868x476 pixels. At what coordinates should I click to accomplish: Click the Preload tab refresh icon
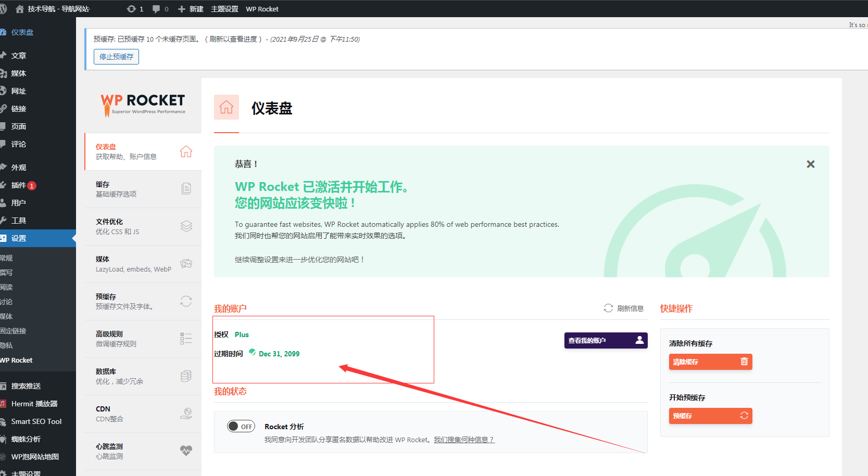(186, 301)
